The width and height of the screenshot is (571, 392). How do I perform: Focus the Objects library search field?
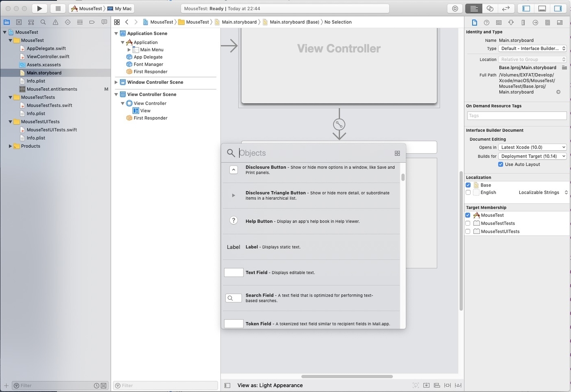(x=314, y=153)
